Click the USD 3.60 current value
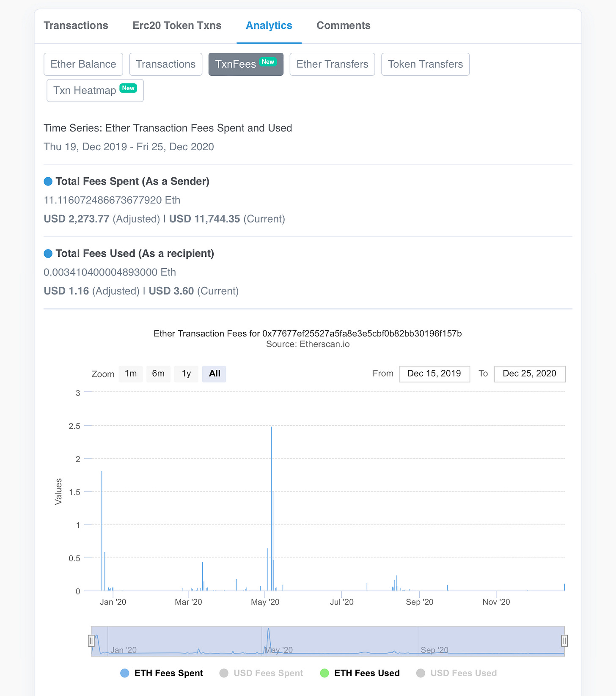This screenshot has width=616, height=696. click(171, 291)
